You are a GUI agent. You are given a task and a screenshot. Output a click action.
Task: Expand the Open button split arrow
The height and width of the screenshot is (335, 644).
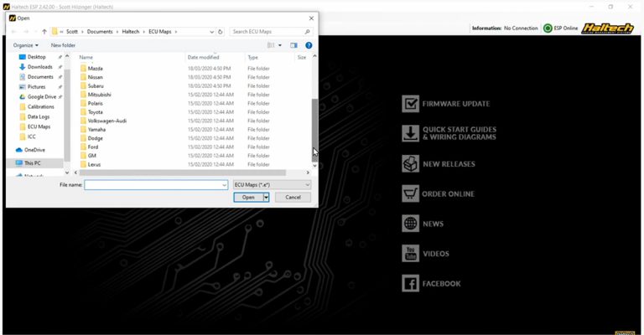pos(266,197)
